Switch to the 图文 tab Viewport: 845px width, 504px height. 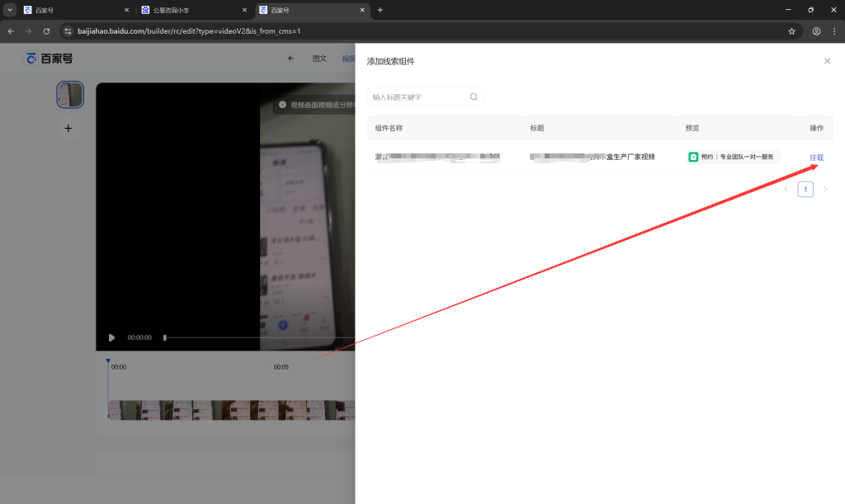click(x=319, y=59)
